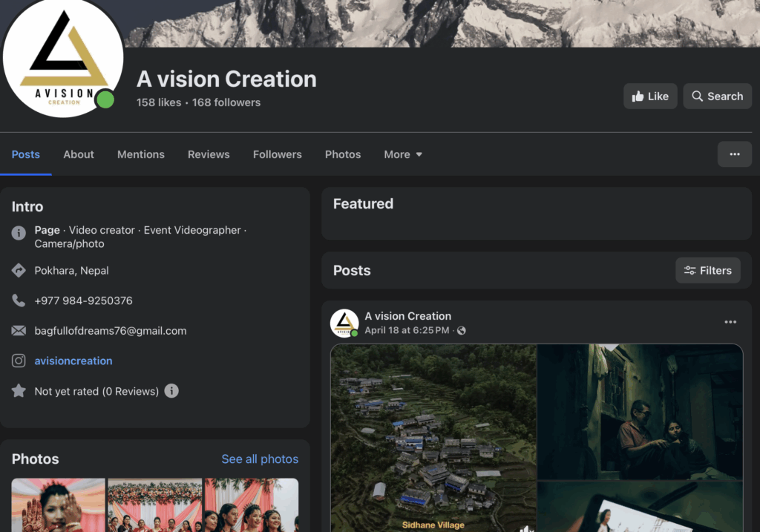The image size is (760, 532).
Task: Click Not yet rated (0 Reviews) text
Action: click(x=96, y=391)
